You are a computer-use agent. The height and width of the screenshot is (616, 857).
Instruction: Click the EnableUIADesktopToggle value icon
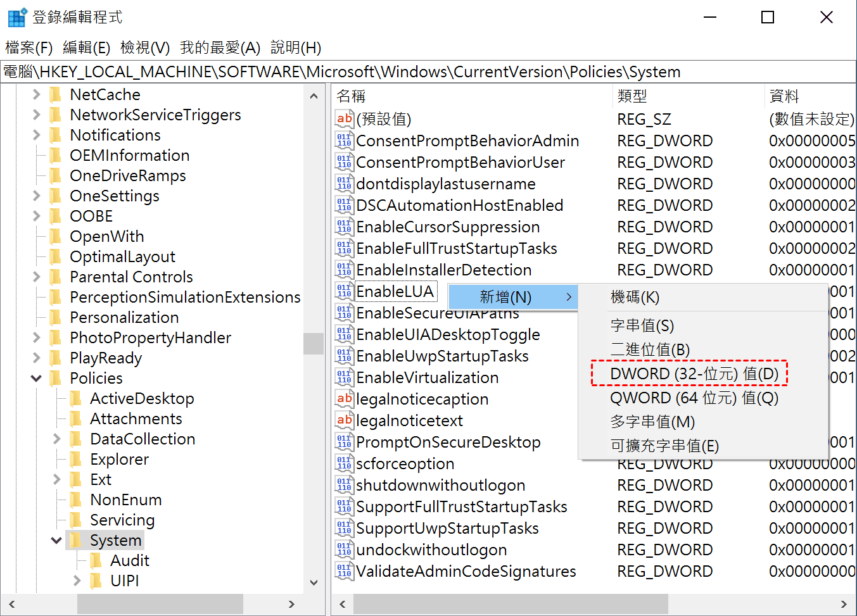point(344,334)
